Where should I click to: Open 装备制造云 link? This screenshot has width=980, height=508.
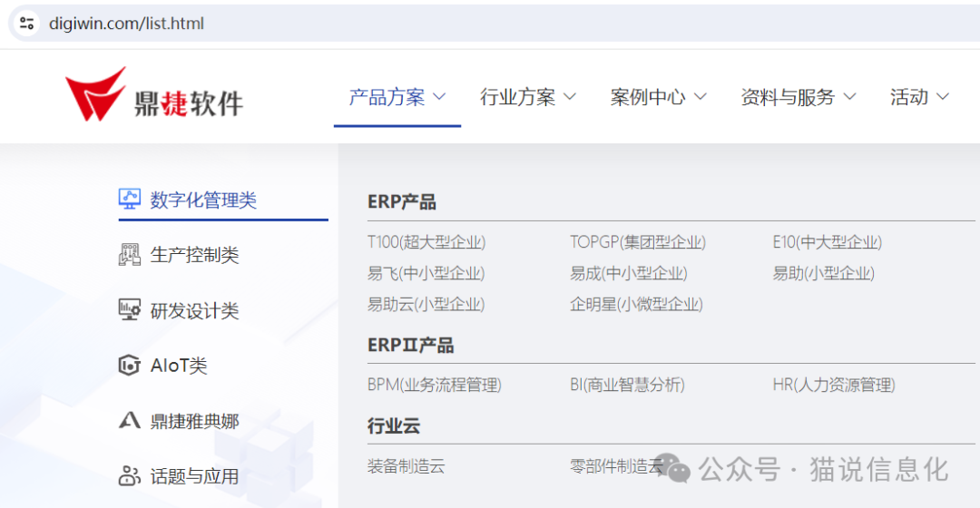point(407,466)
